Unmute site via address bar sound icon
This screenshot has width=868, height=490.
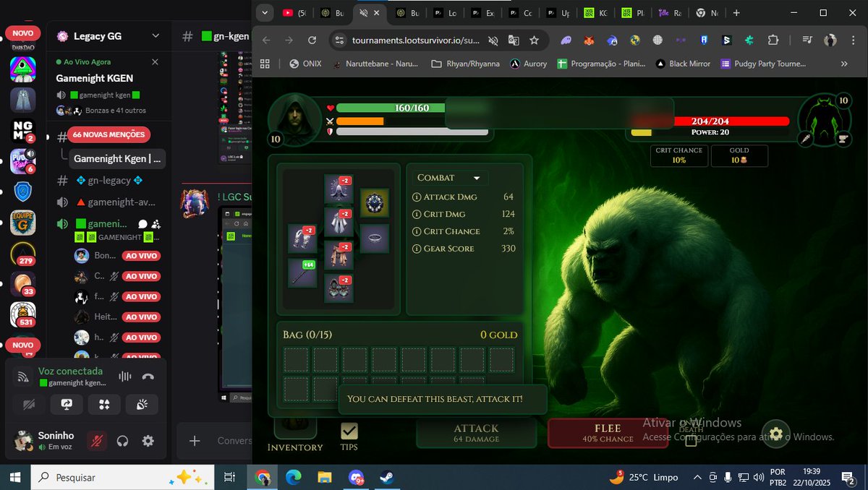coord(493,40)
